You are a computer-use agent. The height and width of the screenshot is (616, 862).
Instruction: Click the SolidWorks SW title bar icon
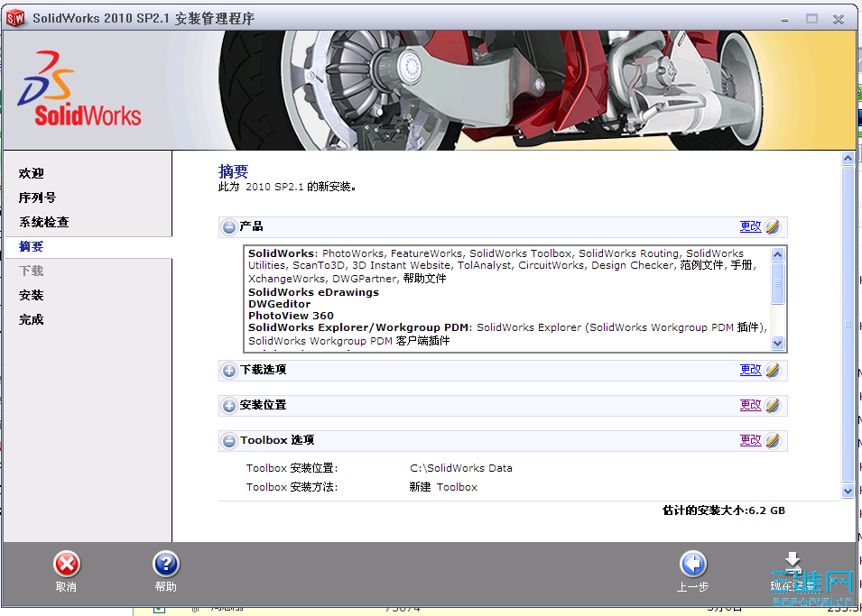point(15,18)
